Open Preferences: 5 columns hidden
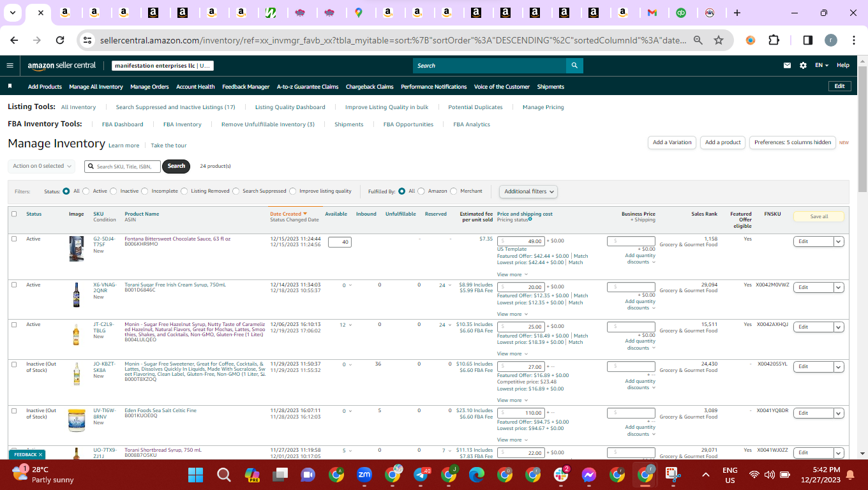Screen dimensions: 868x490 point(793,142)
